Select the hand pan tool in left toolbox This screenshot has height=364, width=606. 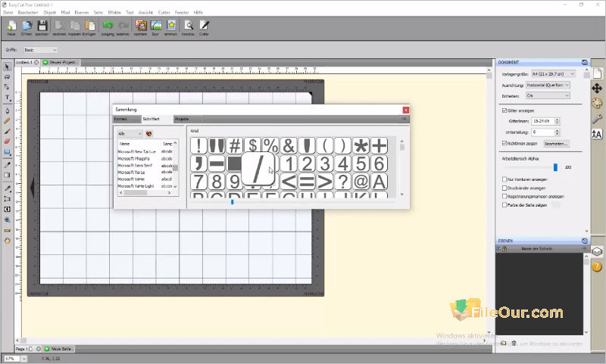pos(7,241)
